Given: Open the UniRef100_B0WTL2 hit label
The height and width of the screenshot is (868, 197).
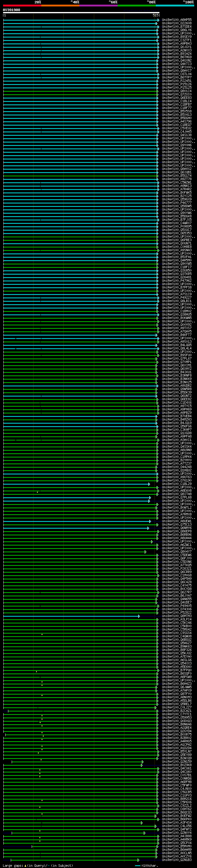Looking at the screenshot, I should click(177, 507).
